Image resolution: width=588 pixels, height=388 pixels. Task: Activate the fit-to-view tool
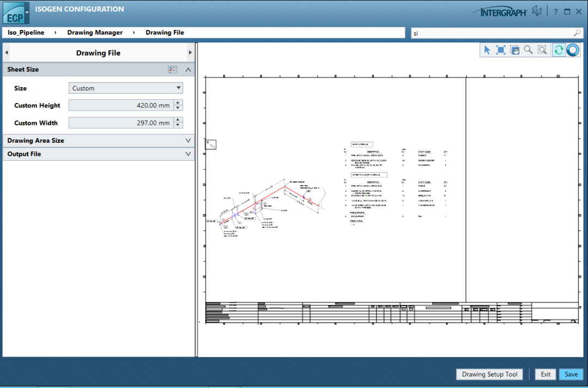click(x=501, y=50)
